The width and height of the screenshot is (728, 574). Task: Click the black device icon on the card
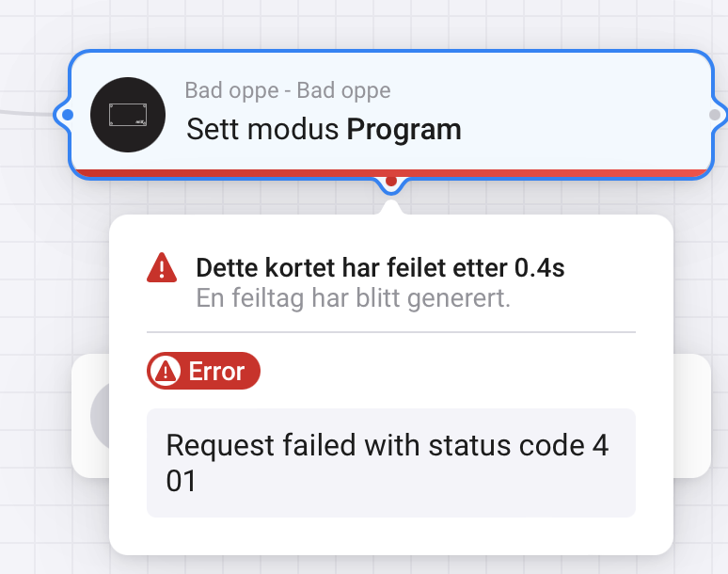click(128, 115)
